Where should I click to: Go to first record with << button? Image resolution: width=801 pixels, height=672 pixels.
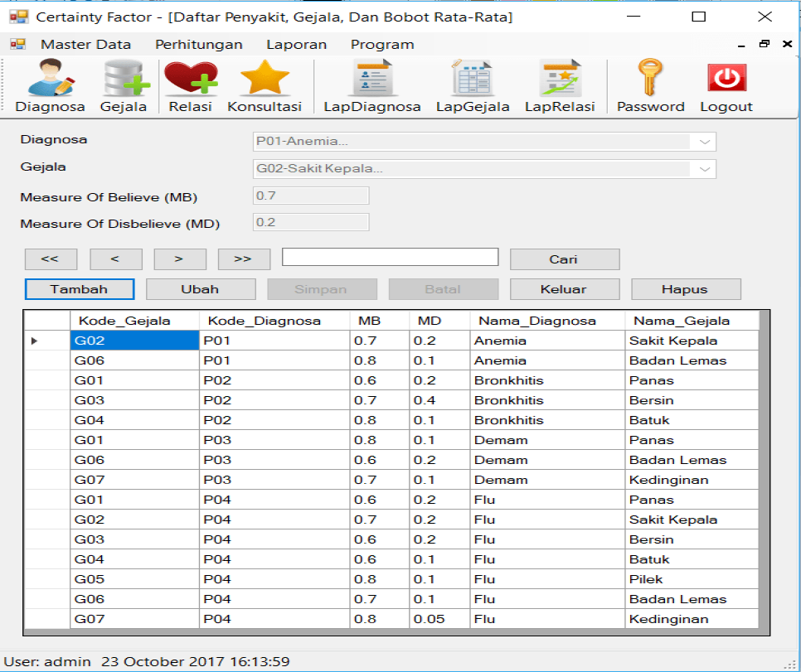pos(51,259)
